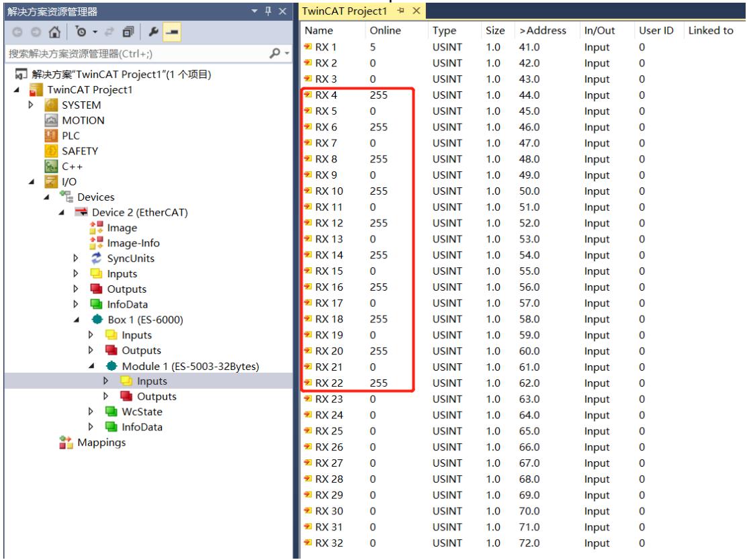Sort by the Online column header
The width and height of the screenshot is (747, 560).
pyautogui.click(x=386, y=30)
